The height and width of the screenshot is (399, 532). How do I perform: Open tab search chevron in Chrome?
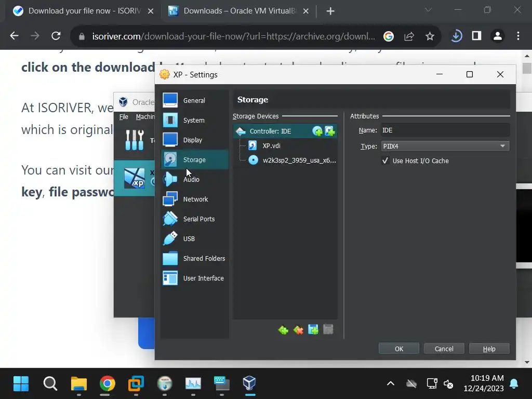pos(428,10)
